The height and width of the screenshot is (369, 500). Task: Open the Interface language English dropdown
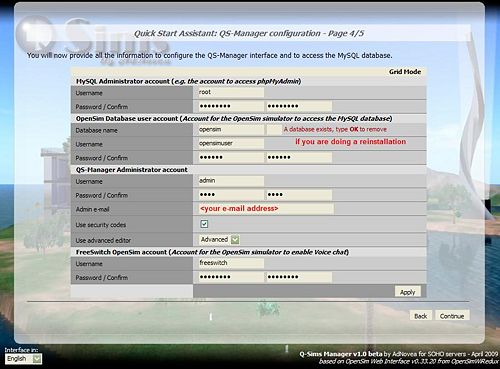[23, 359]
